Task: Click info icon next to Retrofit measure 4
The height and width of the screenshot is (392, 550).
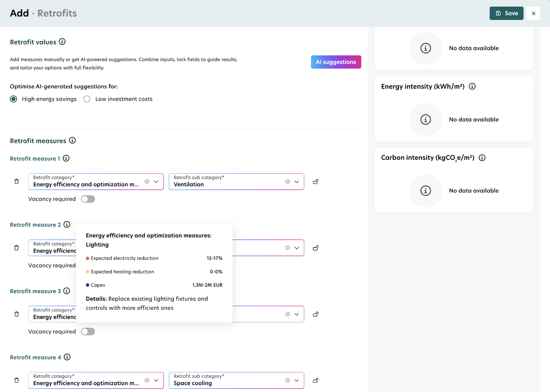Action: [67, 357]
